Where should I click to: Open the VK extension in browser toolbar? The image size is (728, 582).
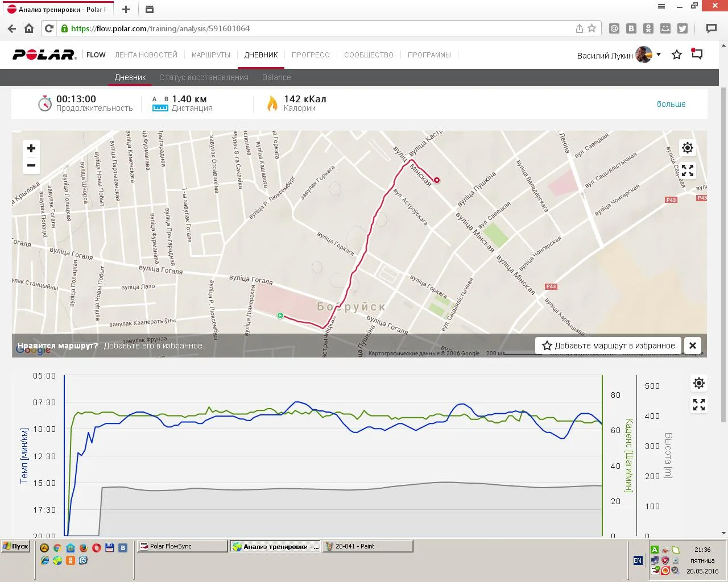pos(631,28)
